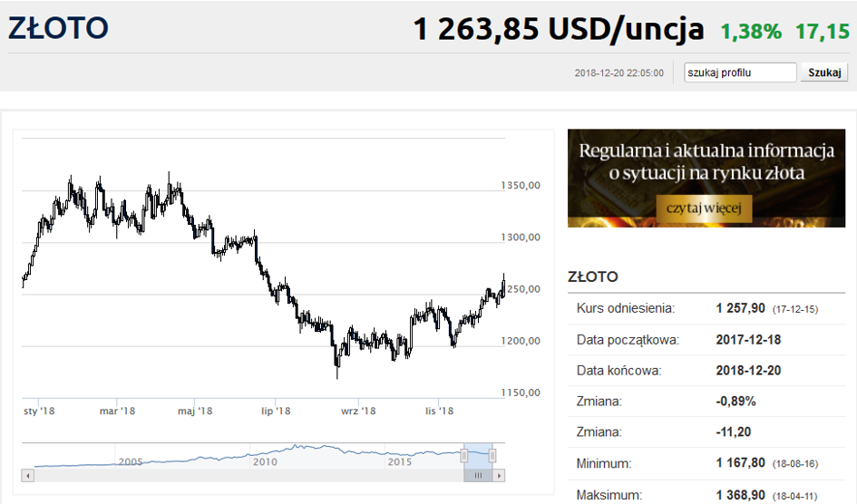Click the '1300,00' axis label
857x504 pixels.
click(521, 237)
